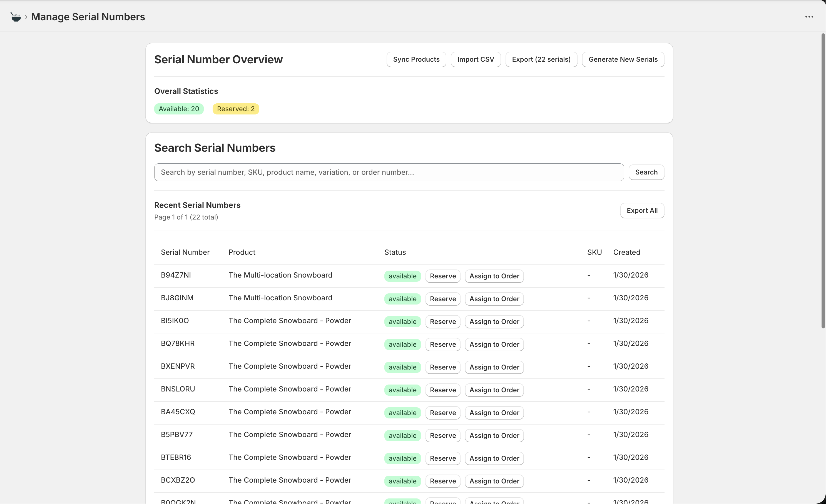Screen dimensions: 826x504
Task: Reserve serial BXENPVR
Action: pyautogui.click(x=442, y=367)
